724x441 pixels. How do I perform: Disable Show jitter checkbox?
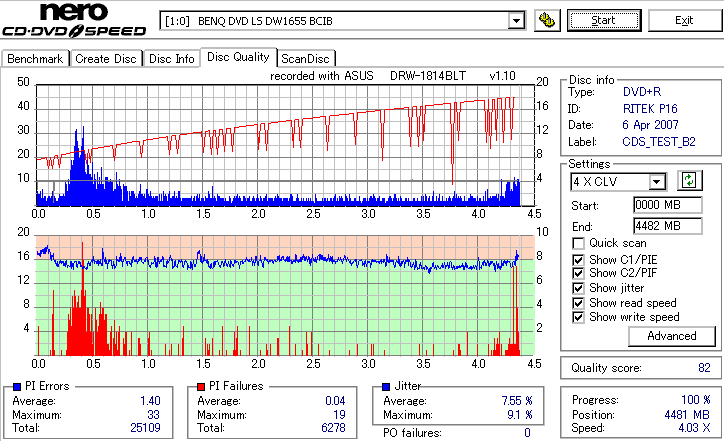coord(578,288)
